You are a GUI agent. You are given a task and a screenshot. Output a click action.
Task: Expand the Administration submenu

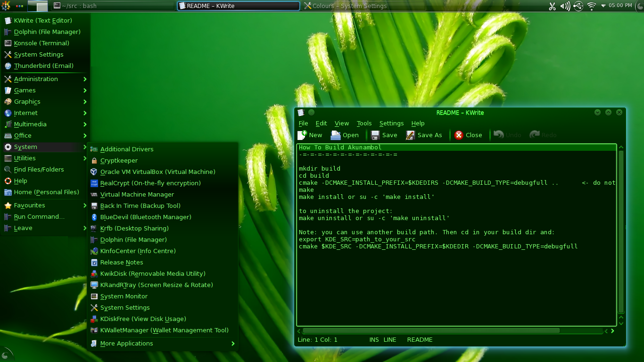click(x=46, y=79)
